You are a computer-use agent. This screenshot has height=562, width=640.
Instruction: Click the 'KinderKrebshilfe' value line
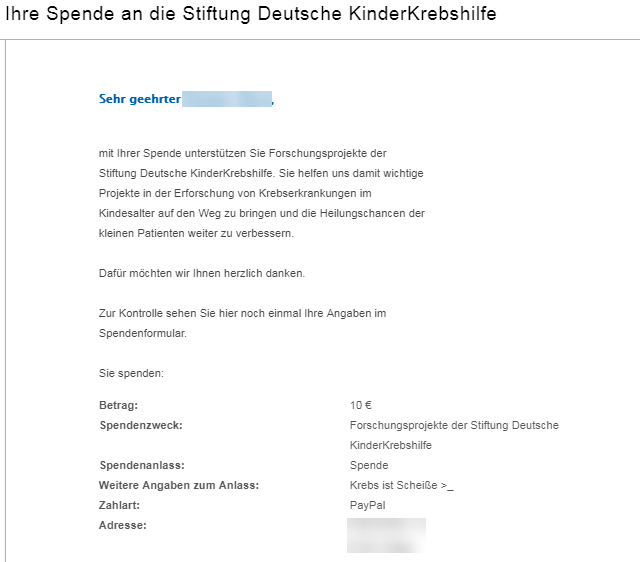391,445
